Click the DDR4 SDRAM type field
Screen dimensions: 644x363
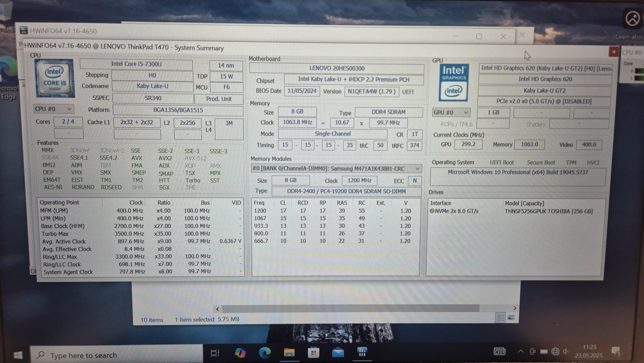389,112
